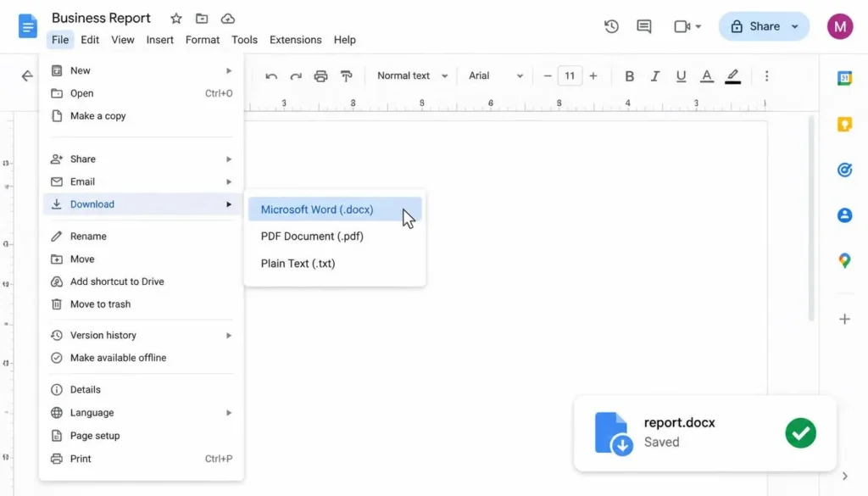The width and height of the screenshot is (868, 496).
Task: Open the comments icon in header
Action: click(644, 26)
